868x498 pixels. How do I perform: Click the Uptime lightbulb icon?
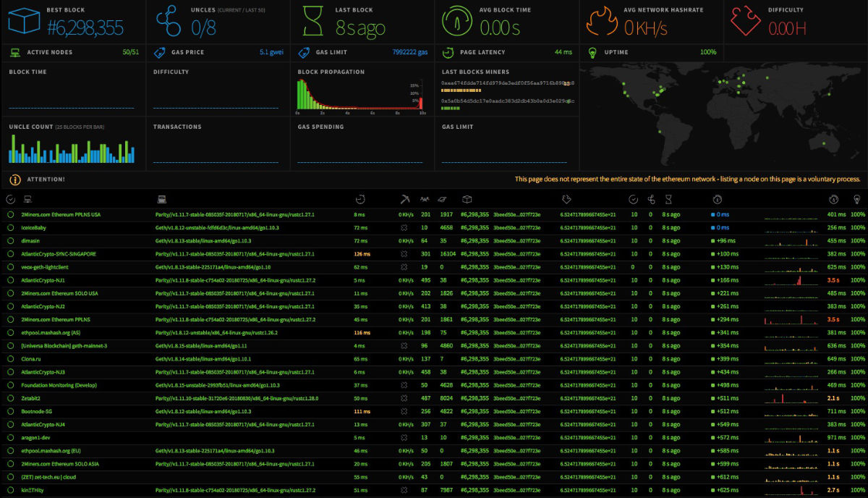click(x=592, y=52)
